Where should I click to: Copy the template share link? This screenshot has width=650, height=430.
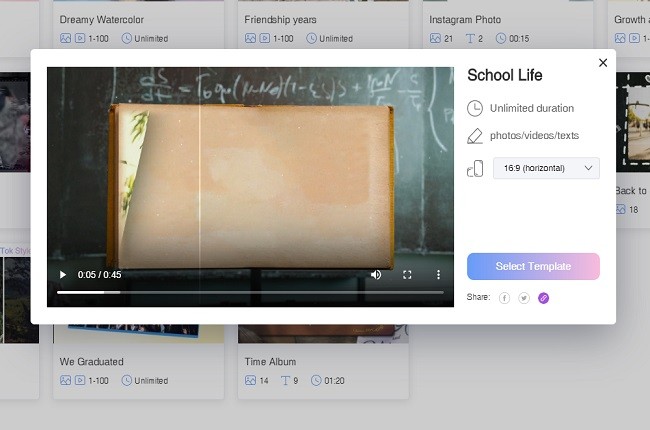pyautogui.click(x=544, y=298)
